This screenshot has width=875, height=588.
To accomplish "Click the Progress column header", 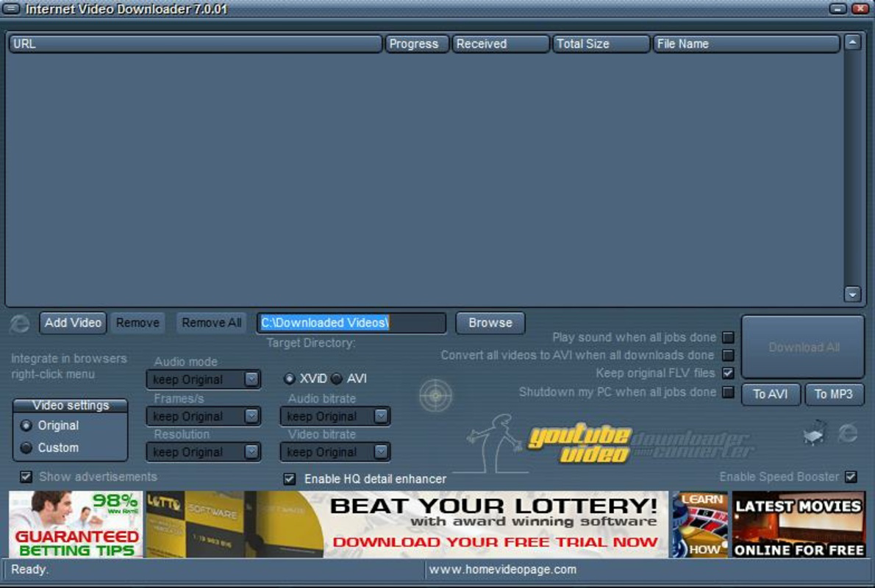I will coord(417,44).
